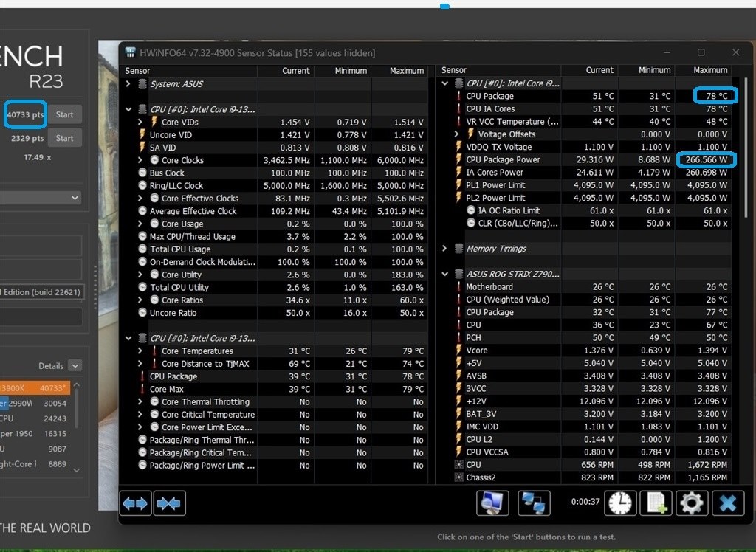Close sensors with blue X icon

[727, 503]
